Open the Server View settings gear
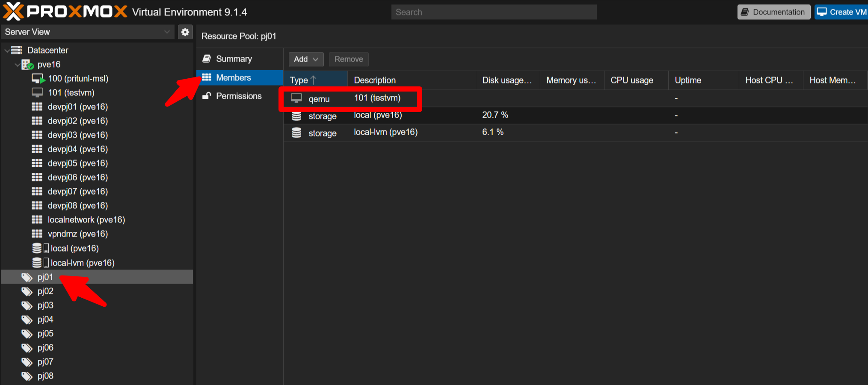 pyautogui.click(x=185, y=32)
